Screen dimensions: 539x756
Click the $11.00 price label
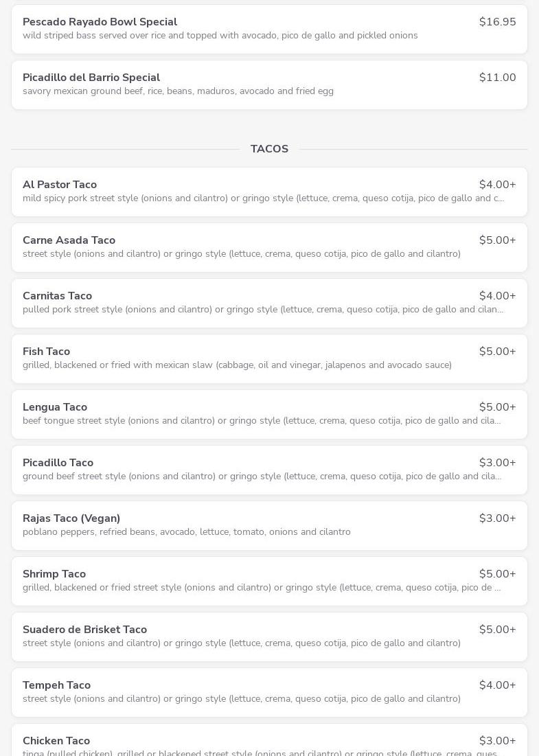497,78
